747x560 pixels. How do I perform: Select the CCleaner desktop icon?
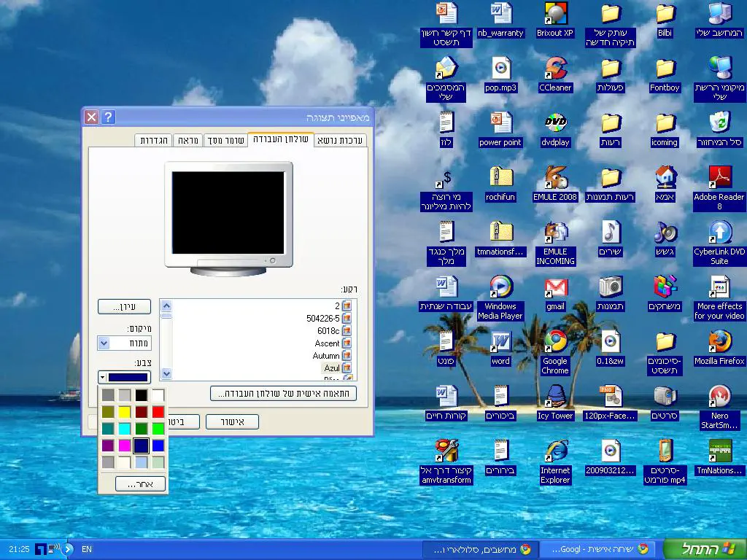(555, 69)
